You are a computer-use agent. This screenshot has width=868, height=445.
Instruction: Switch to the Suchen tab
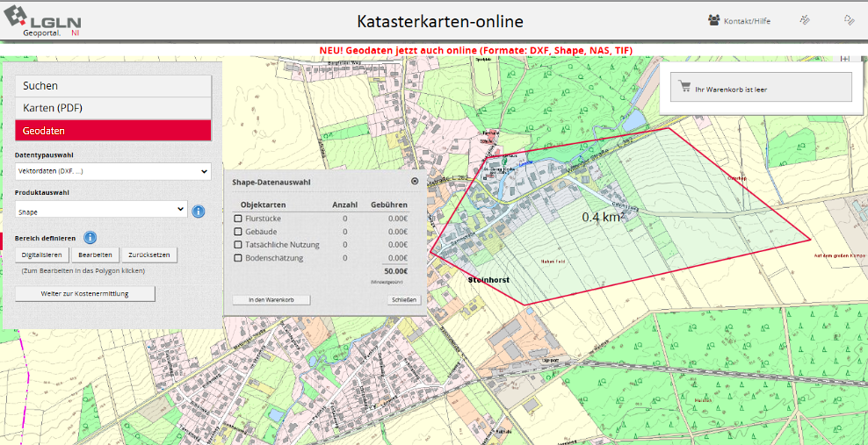pos(113,86)
